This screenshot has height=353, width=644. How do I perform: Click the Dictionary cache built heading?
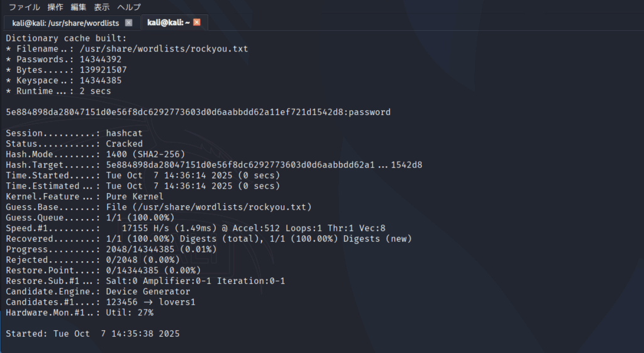pos(66,38)
